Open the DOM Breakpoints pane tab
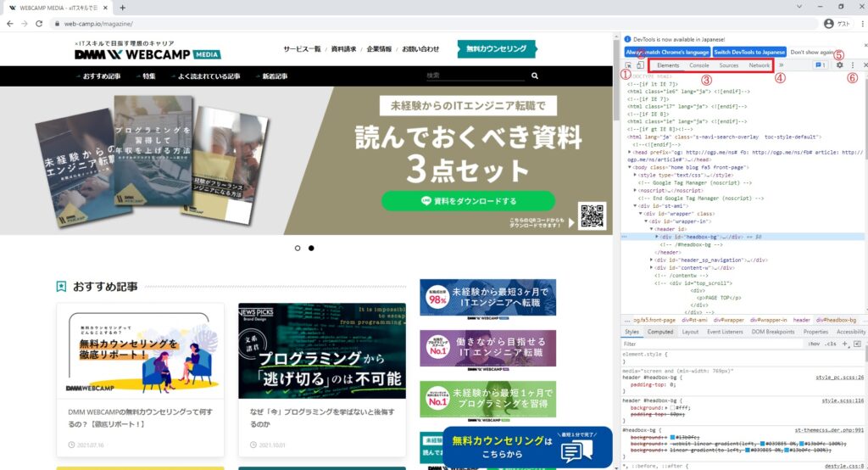This screenshot has height=470, width=868. [x=773, y=332]
